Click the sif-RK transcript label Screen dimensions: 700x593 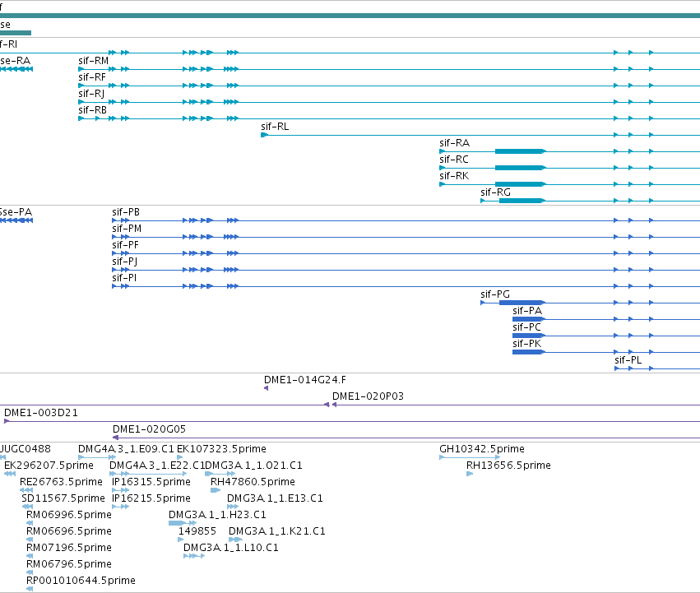click(x=454, y=176)
